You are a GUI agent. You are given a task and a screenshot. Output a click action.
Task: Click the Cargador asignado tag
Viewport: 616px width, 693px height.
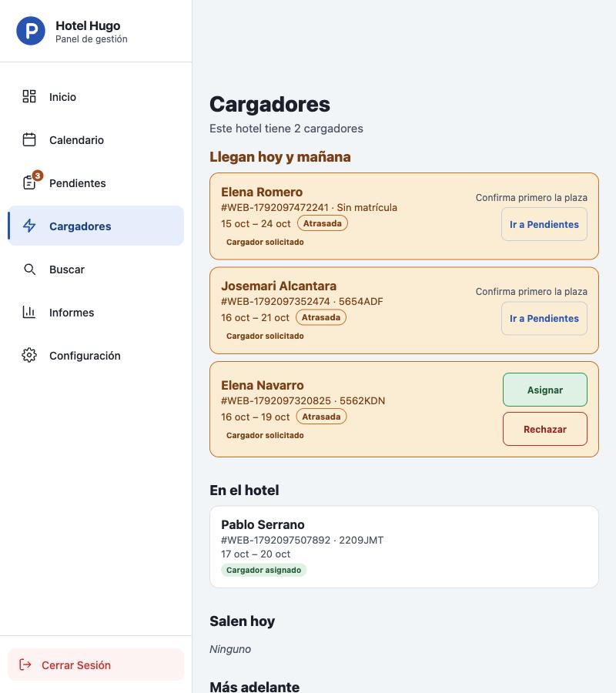tap(264, 570)
